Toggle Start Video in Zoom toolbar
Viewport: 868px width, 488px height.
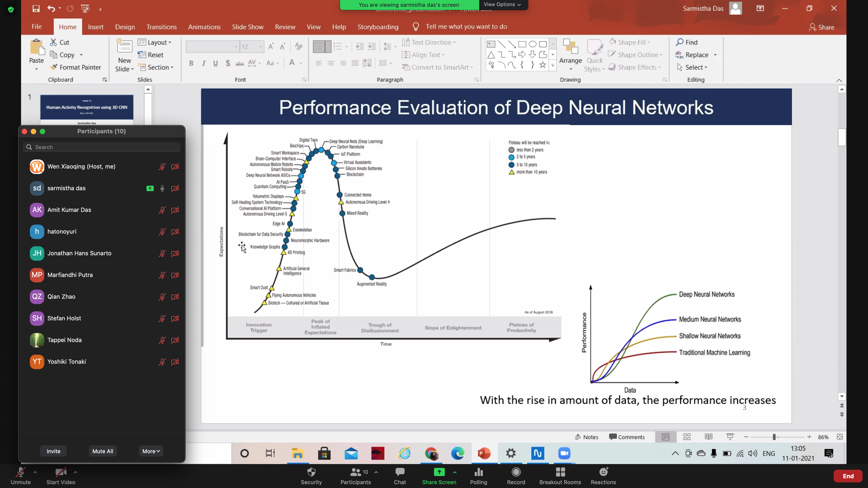(x=61, y=476)
